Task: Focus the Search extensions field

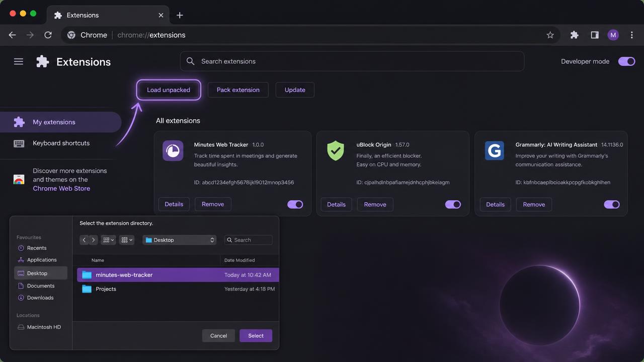Action: [x=352, y=61]
